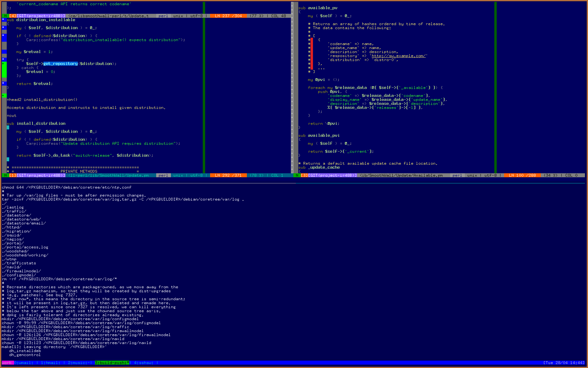Viewport: 588px width, 368px height.
Task: Toggle the dash flag on the 2:music window
Action: click(89, 362)
